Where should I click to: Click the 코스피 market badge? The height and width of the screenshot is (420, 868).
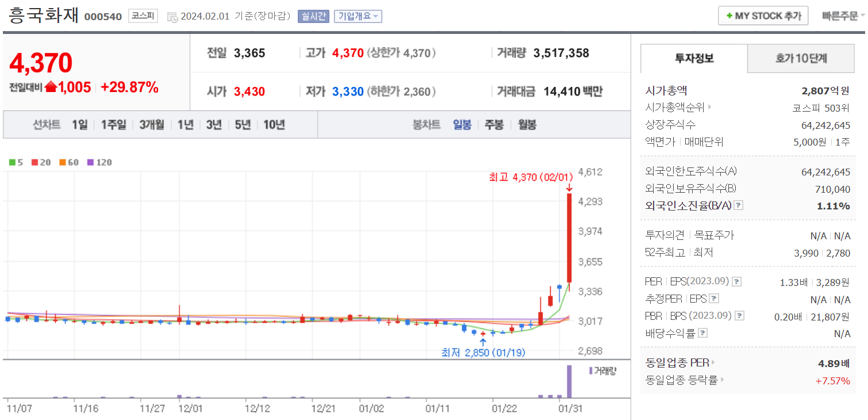coord(143,16)
